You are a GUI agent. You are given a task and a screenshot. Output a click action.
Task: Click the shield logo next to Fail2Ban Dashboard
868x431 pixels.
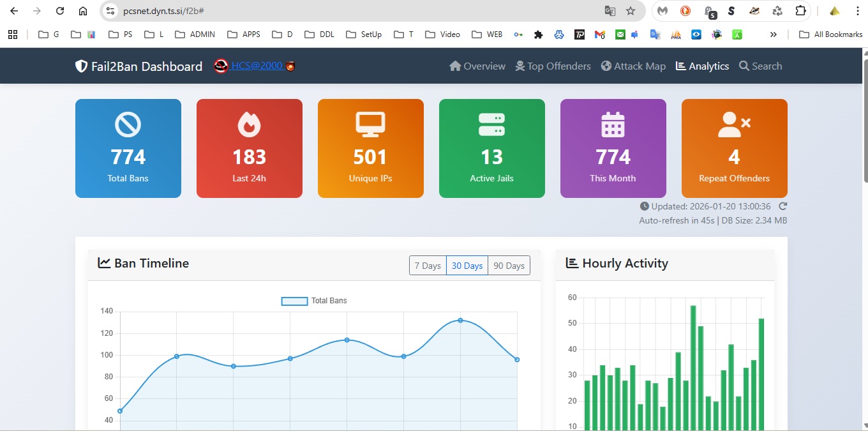point(81,66)
